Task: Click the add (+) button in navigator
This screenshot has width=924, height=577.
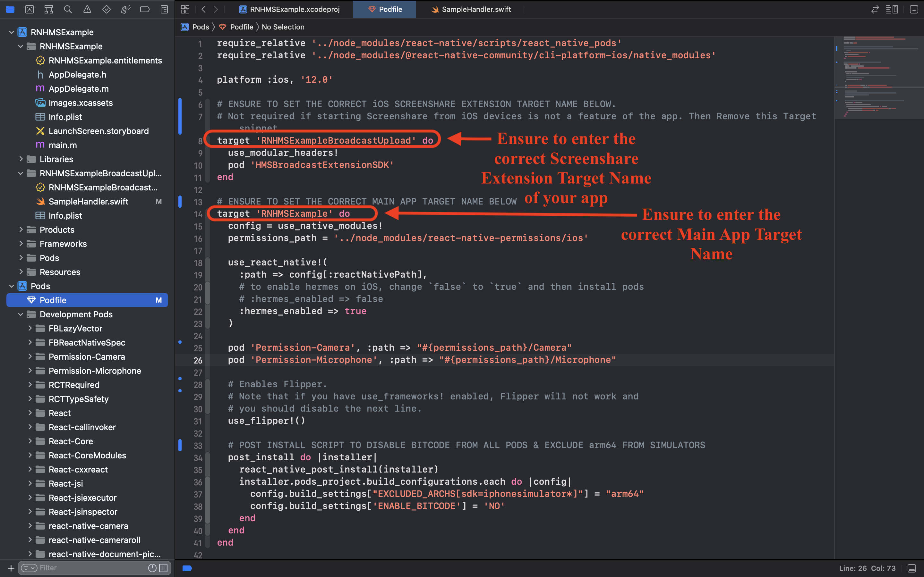Action: pos(11,568)
